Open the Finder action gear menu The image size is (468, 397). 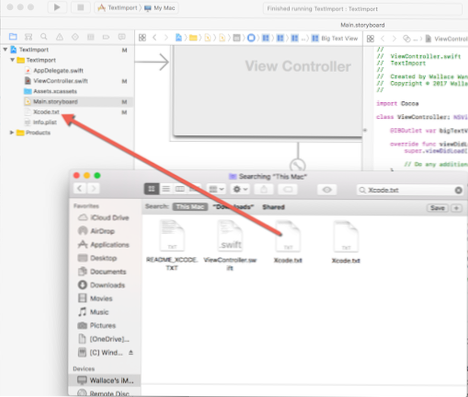[x=240, y=189]
